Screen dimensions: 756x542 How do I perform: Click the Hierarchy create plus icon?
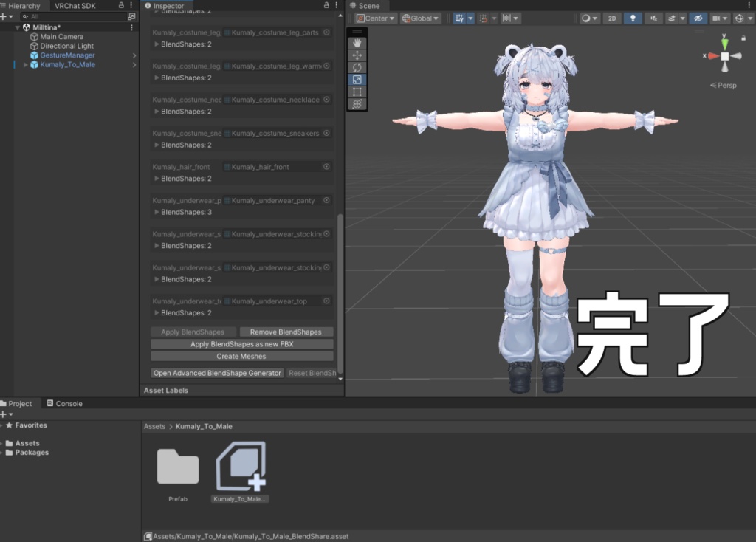pos(4,16)
